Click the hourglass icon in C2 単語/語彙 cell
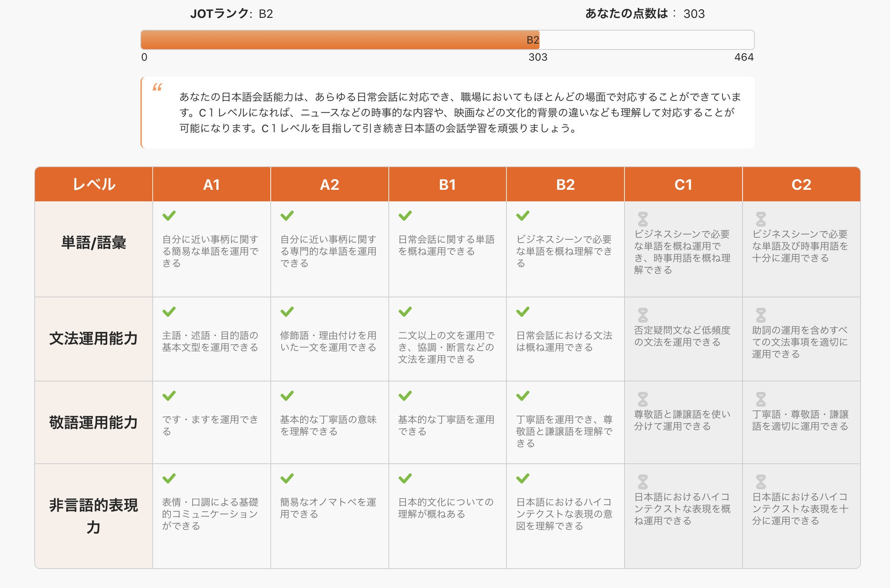 (760, 219)
